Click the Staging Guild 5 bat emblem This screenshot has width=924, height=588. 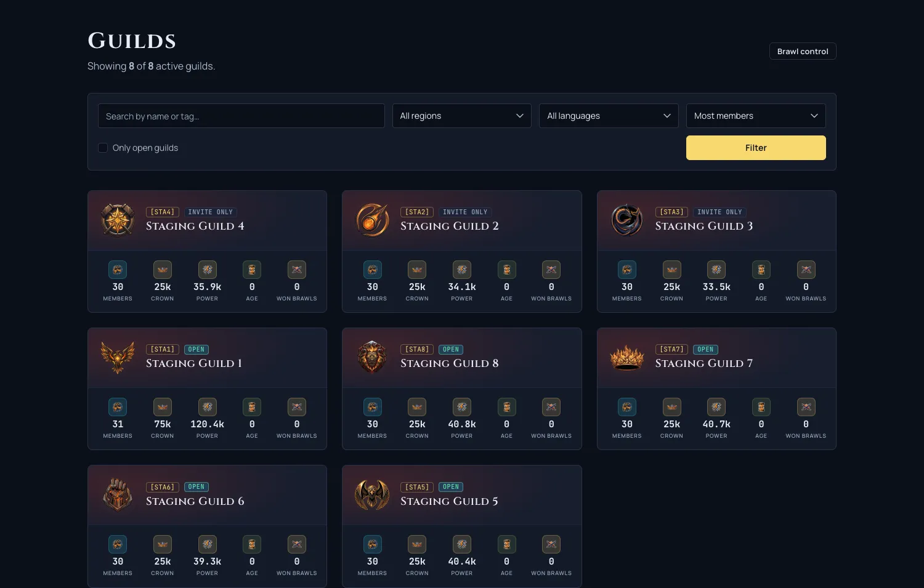[x=372, y=494]
